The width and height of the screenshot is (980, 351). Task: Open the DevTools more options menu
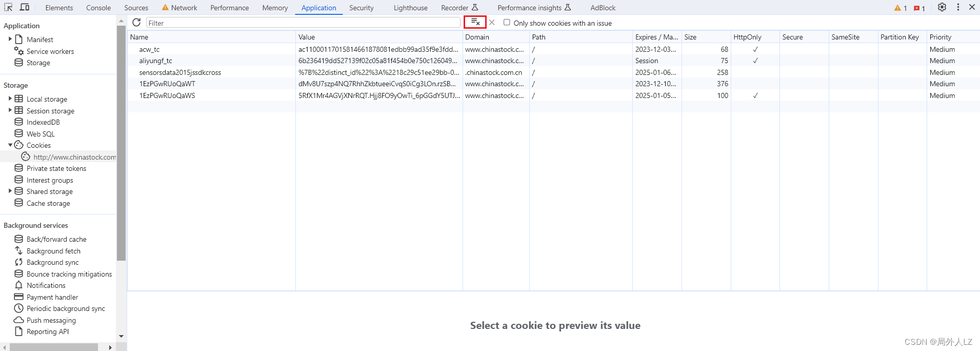(x=958, y=7)
